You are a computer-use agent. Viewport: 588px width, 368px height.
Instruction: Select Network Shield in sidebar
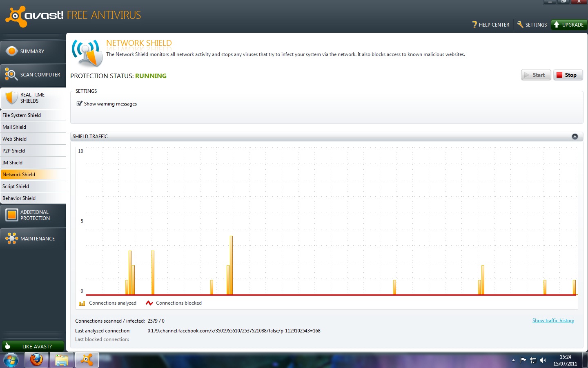click(x=33, y=175)
